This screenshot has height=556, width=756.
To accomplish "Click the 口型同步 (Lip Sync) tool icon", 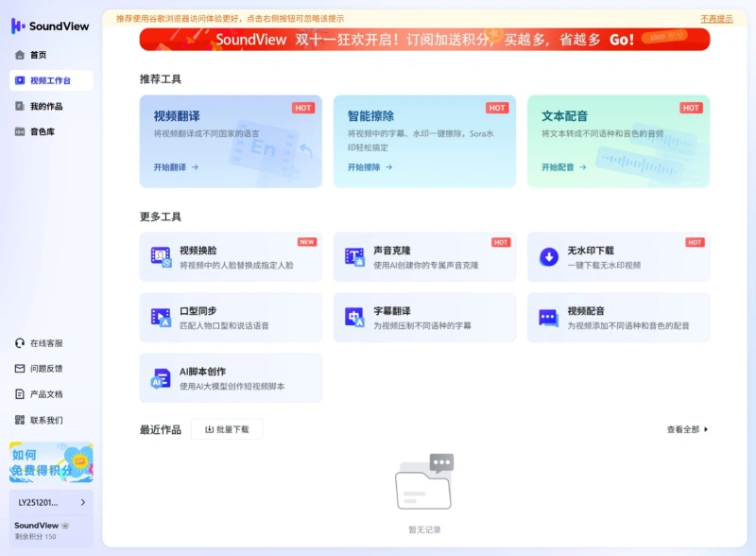I will (163, 317).
